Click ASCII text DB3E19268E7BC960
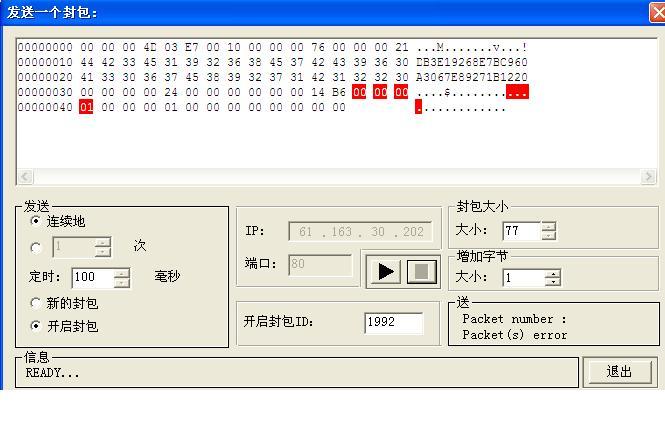665x441 pixels. click(472, 62)
